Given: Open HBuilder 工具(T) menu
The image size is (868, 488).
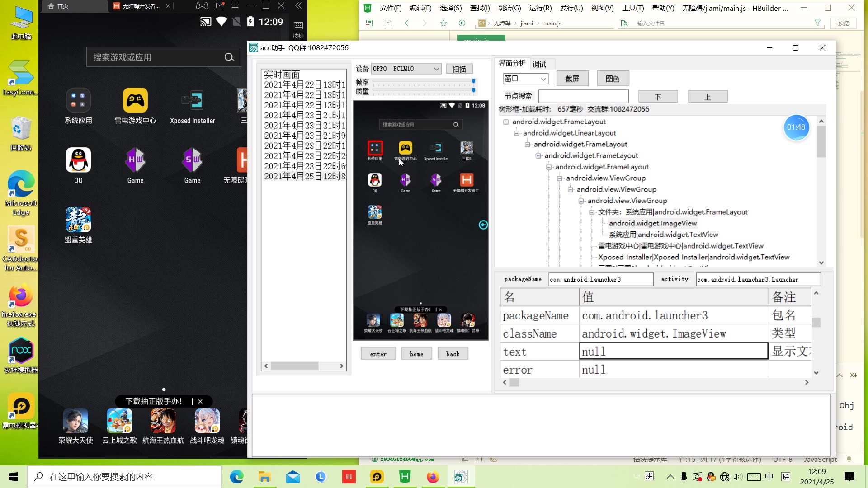Looking at the screenshot, I should tap(633, 8).
